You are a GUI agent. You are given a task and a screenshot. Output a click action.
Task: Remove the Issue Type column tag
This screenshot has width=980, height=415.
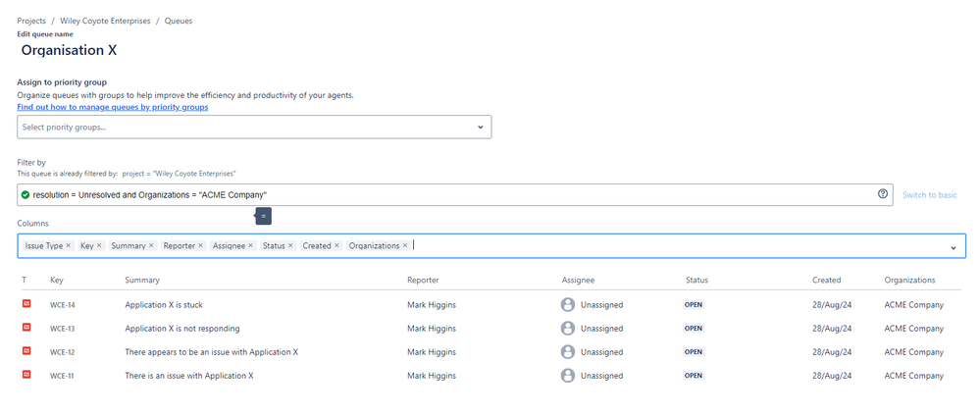point(68,245)
